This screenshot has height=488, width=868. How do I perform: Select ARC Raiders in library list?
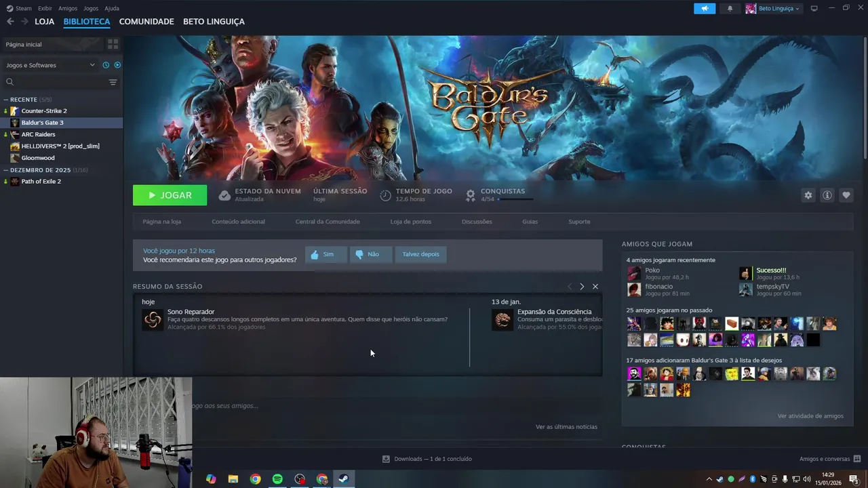pos(38,134)
